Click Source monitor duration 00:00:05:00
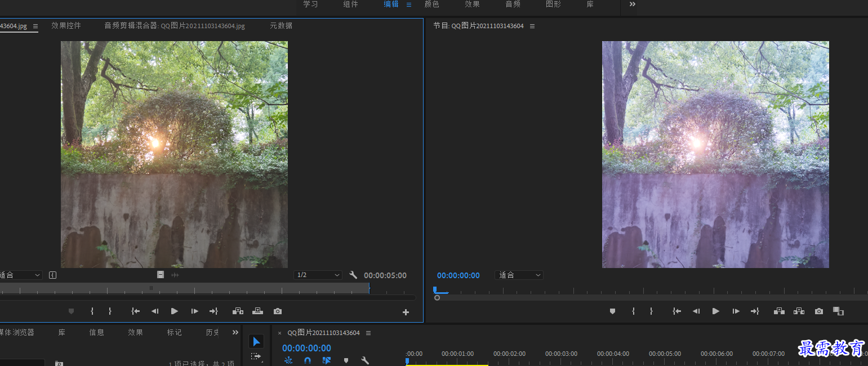The width and height of the screenshot is (868, 366). pyautogui.click(x=385, y=275)
